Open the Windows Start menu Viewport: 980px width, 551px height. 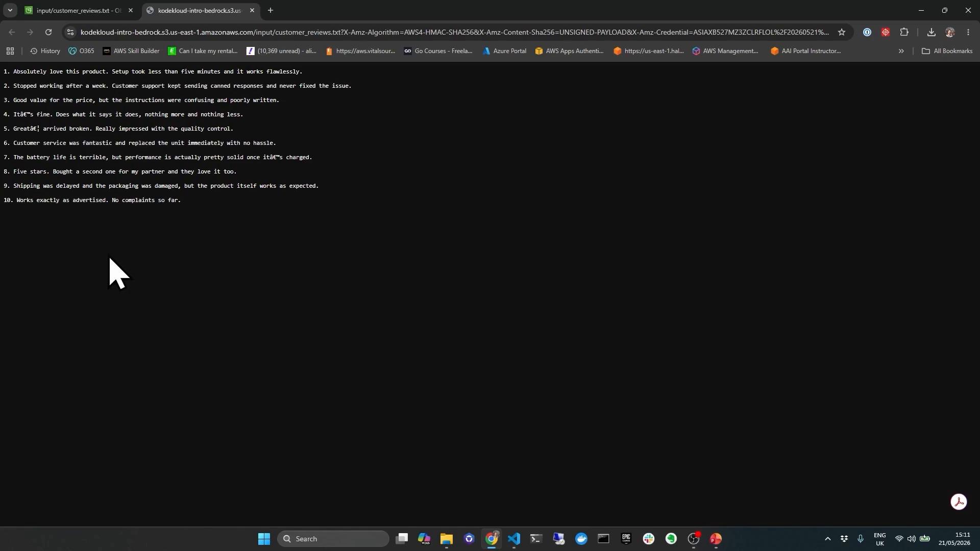[x=264, y=539]
